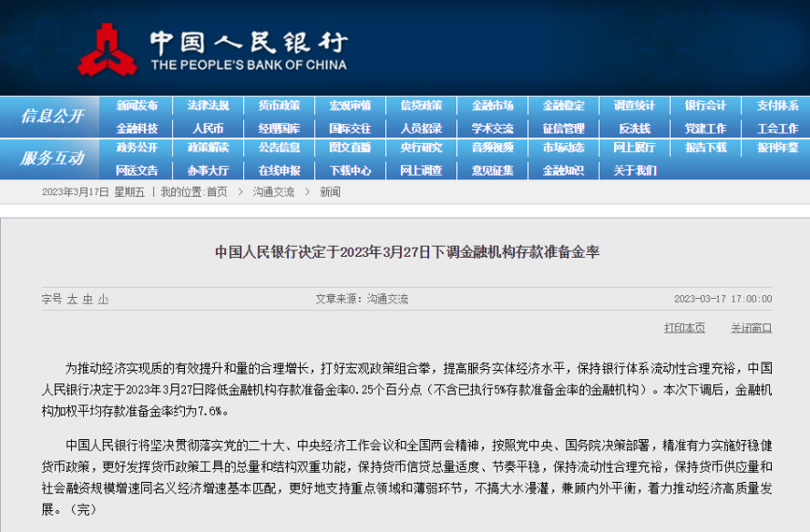Navigate to 首页 via the breadcrumb
Viewport: 810px width, 532px height.
tap(216, 191)
